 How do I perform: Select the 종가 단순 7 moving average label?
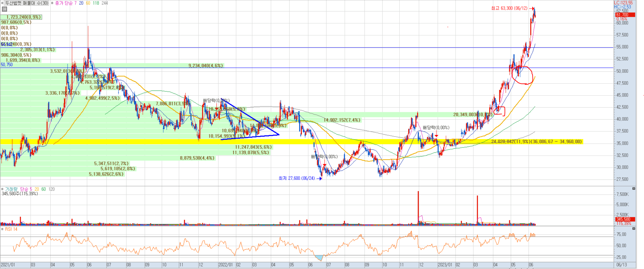[x=66, y=3]
